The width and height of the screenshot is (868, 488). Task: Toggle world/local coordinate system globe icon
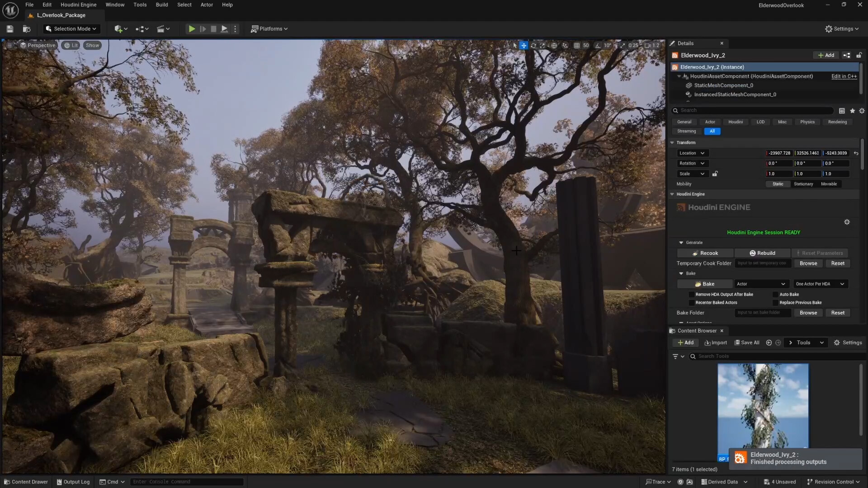click(x=554, y=45)
